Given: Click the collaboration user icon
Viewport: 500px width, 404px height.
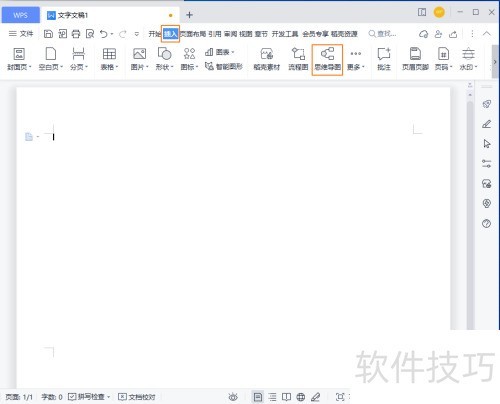Looking at the screenshot, I should point(438,34).
